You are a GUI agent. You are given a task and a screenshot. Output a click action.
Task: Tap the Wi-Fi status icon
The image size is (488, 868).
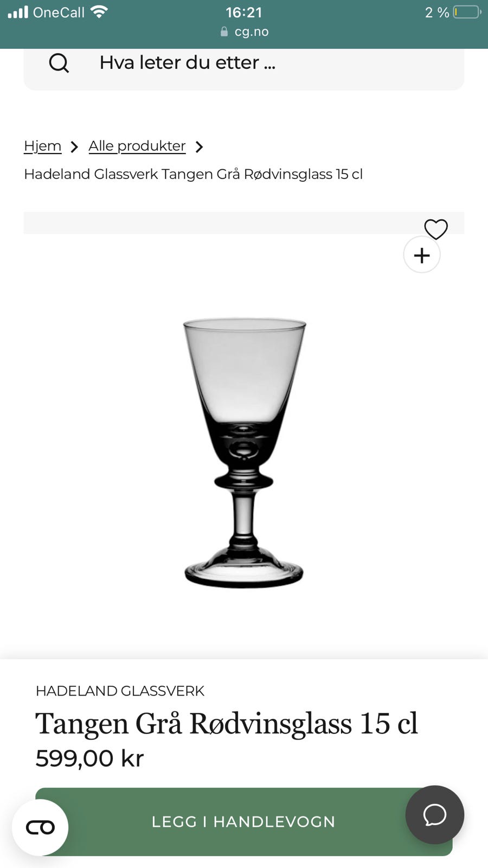tap(99, 12)
